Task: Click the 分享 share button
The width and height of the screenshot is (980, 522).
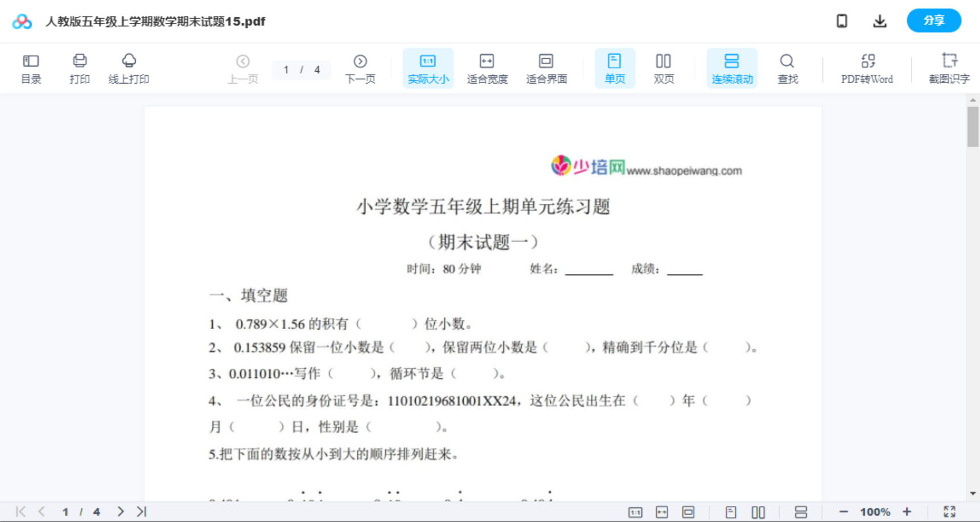Action: (933, 20)
